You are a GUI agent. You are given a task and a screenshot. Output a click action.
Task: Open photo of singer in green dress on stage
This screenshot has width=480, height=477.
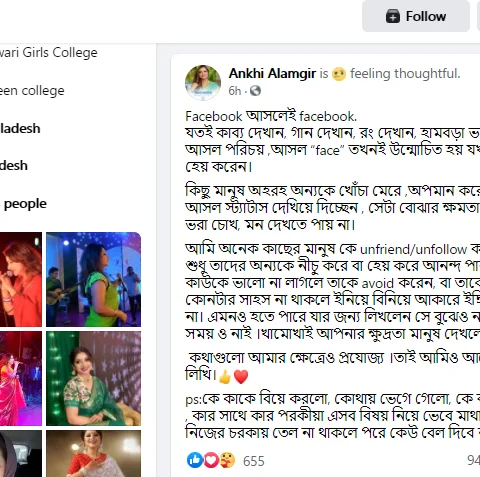pos(93,279)
